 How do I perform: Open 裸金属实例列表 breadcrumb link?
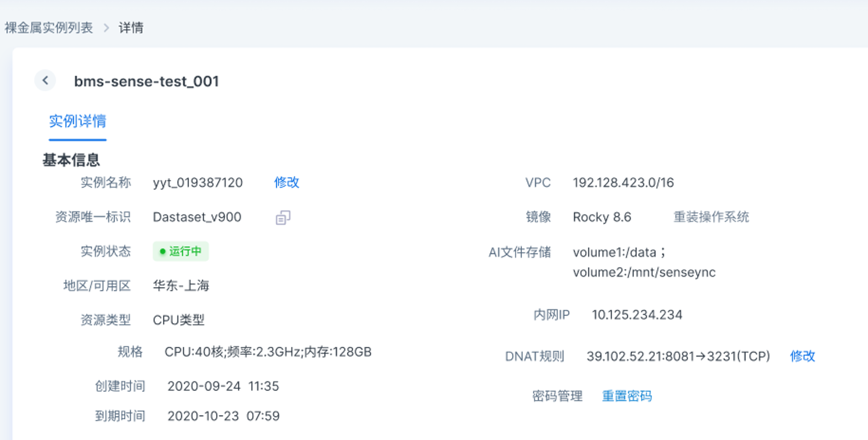coord(49,28)
